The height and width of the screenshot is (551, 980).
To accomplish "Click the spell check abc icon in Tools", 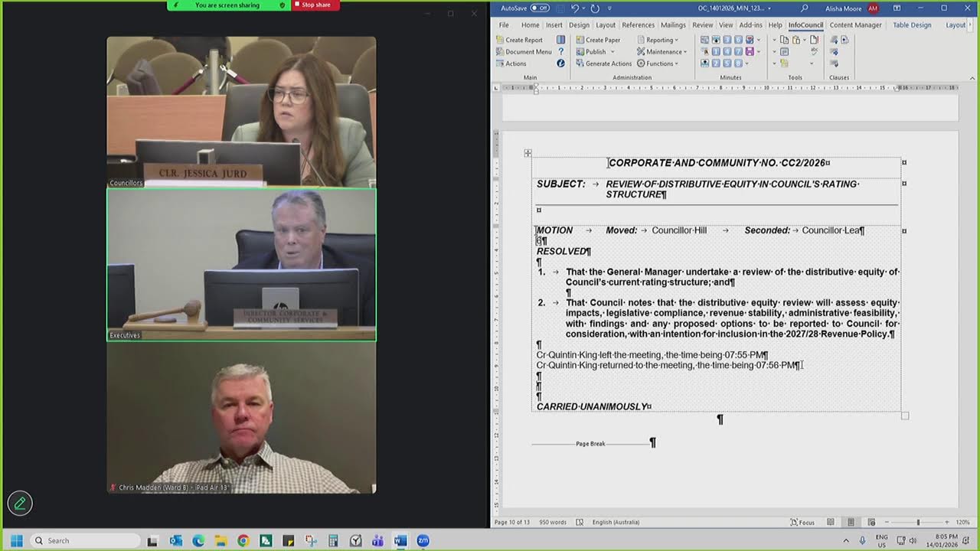I will tap(815, 51).
